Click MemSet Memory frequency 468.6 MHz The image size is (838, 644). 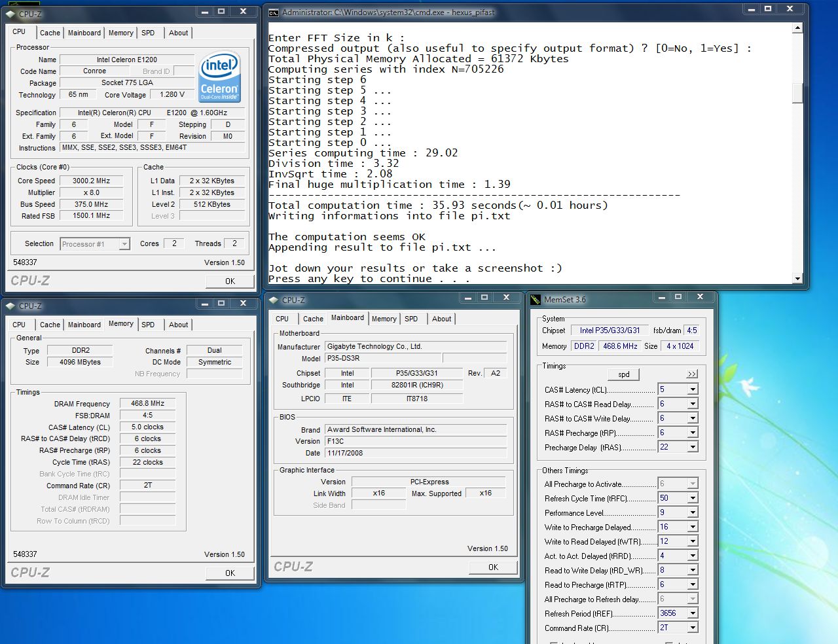click(x=620, y=346)
